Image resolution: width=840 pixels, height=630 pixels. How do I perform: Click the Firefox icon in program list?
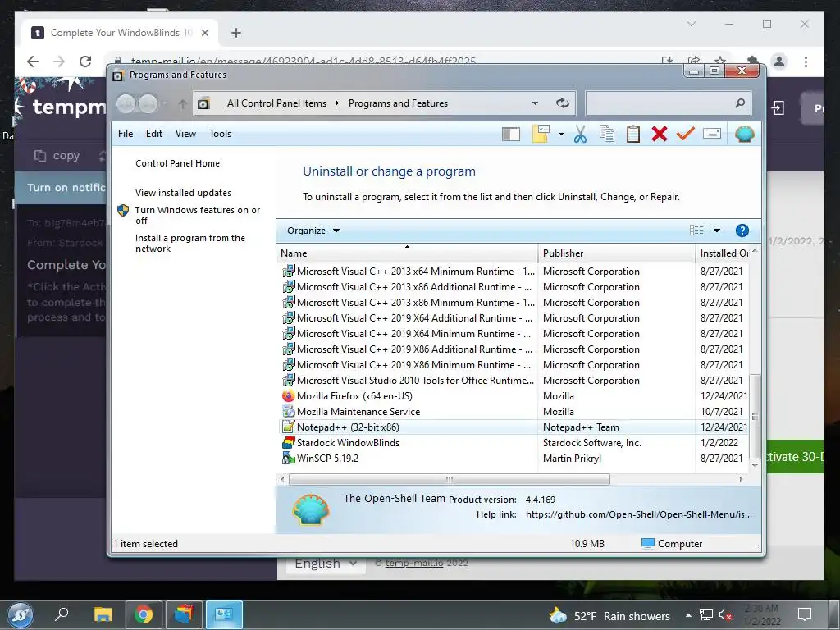(x=288, y=396)
